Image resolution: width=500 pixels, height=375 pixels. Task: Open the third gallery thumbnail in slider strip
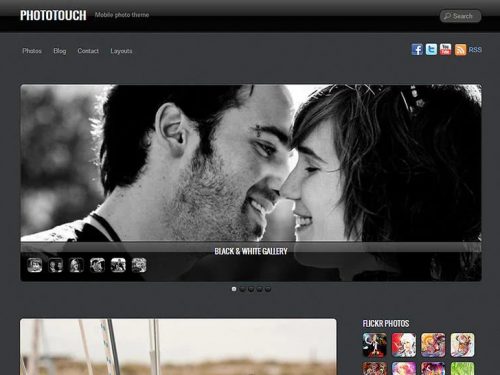pos(77,265)
